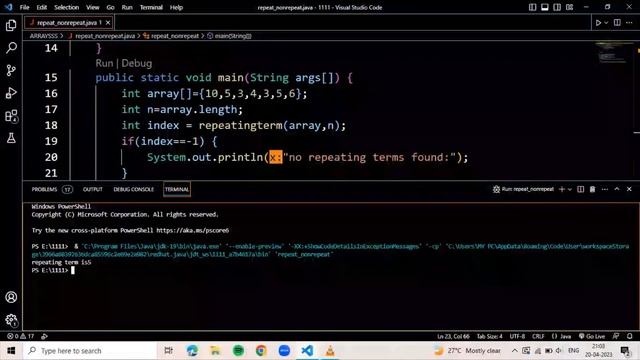Toggle the secondary side bar layout icon
640x360 pixels.
[557, 7]
